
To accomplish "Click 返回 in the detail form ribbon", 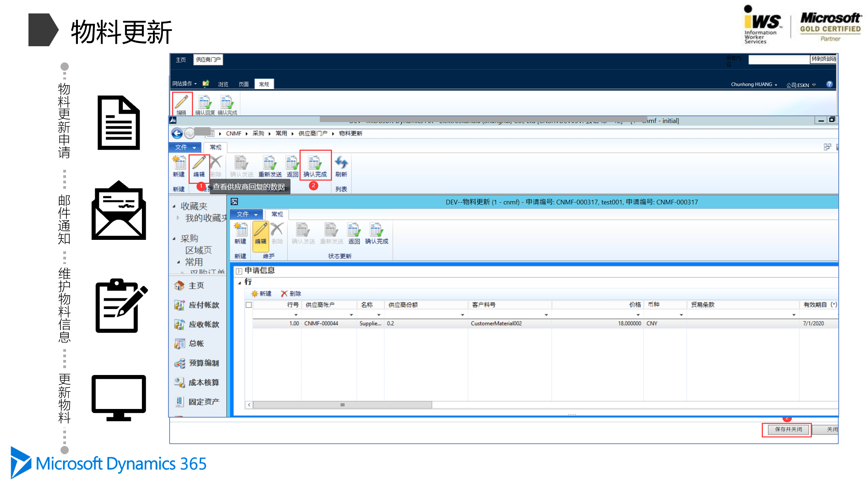I will 354,234.
